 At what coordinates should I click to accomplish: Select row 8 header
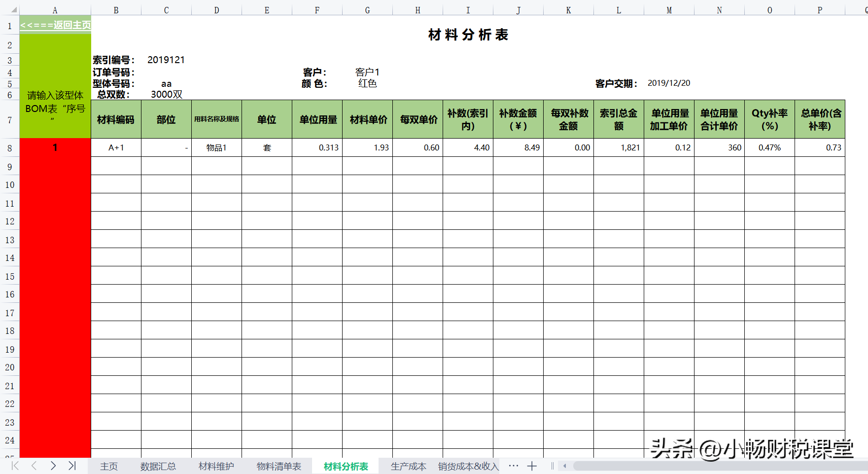pyautogui.click(x=9, y=148)
